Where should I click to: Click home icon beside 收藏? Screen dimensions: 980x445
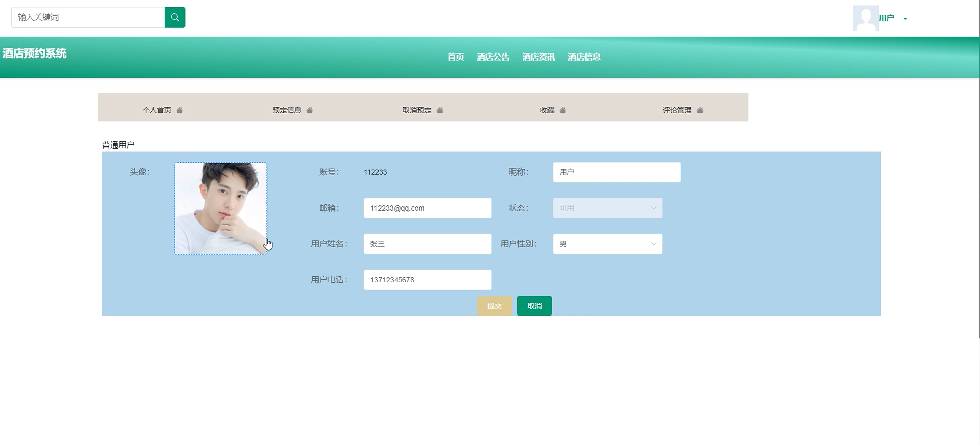coord(563,110)
